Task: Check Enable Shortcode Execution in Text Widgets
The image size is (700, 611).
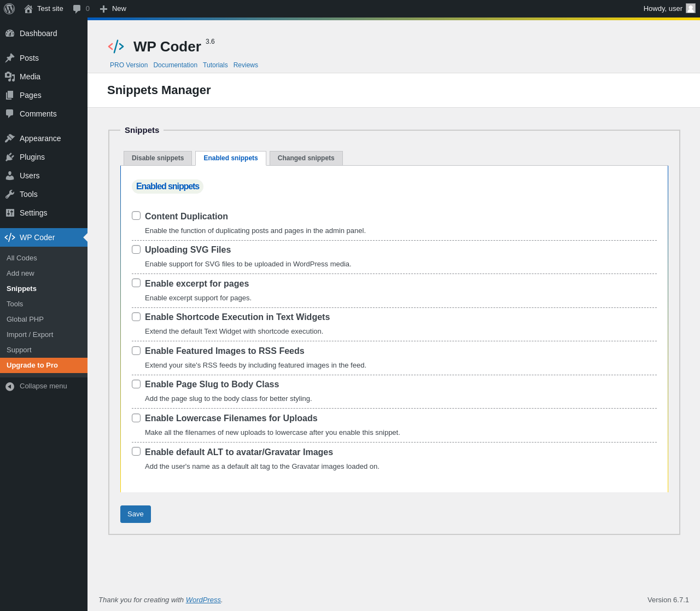Action: point(136,317)
